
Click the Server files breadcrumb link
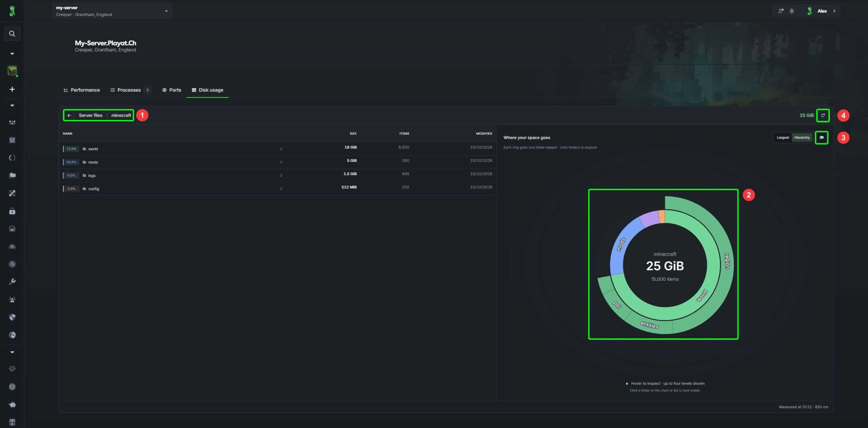coord(91,116)
